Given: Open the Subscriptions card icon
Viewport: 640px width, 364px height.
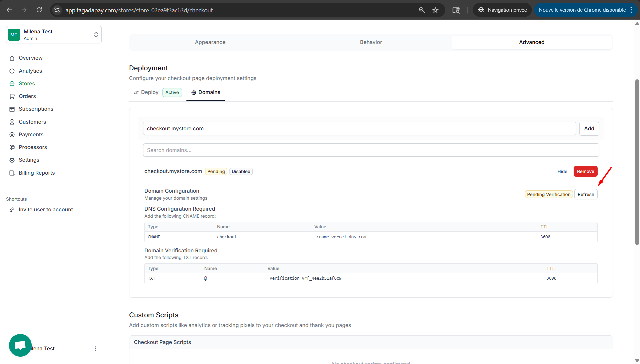Looking at the screenshot, I should click(12, 109).
